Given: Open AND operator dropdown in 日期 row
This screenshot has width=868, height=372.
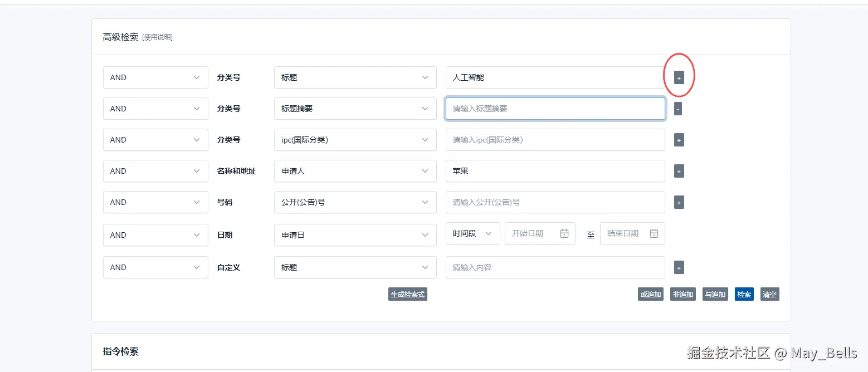Looking at the screenshot, I should pos(155,235).
